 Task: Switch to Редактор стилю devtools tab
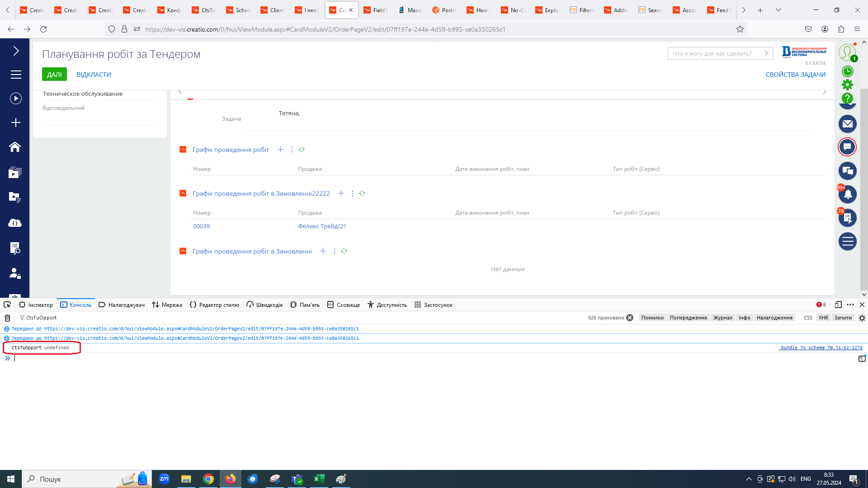214,305
